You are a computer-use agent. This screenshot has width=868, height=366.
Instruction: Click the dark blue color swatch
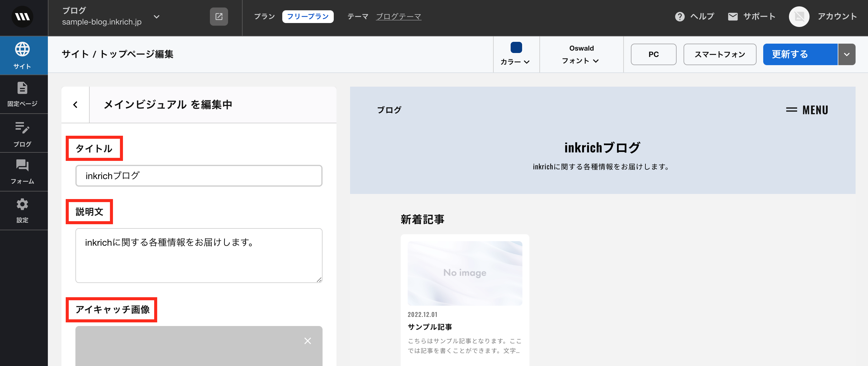pyautogui.click(x=516, y=48)
